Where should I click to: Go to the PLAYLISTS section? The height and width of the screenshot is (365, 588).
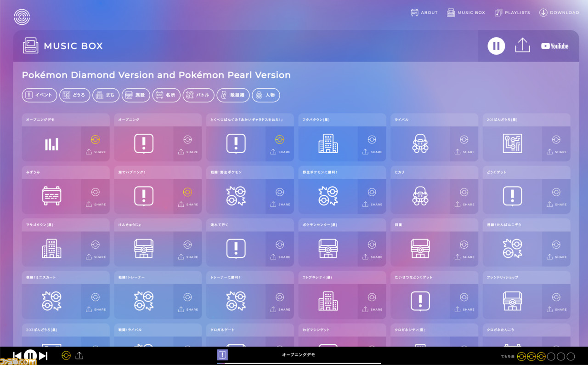point(512,12)
